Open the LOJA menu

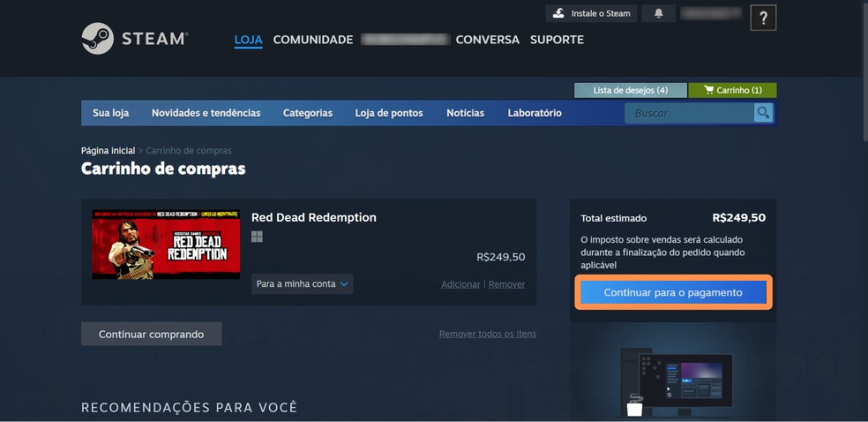(x=248, y=40)
